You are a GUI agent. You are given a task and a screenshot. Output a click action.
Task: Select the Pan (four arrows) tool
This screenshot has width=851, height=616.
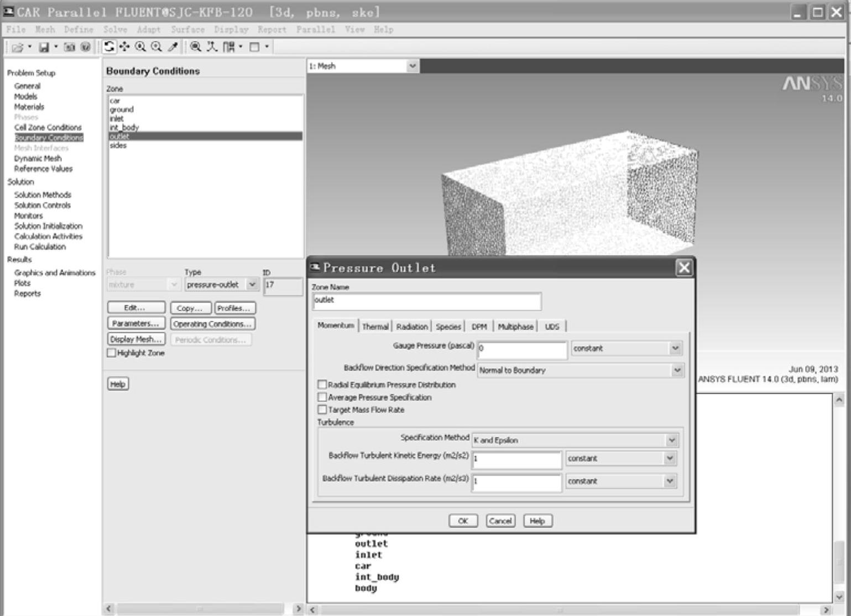(124, 47)
